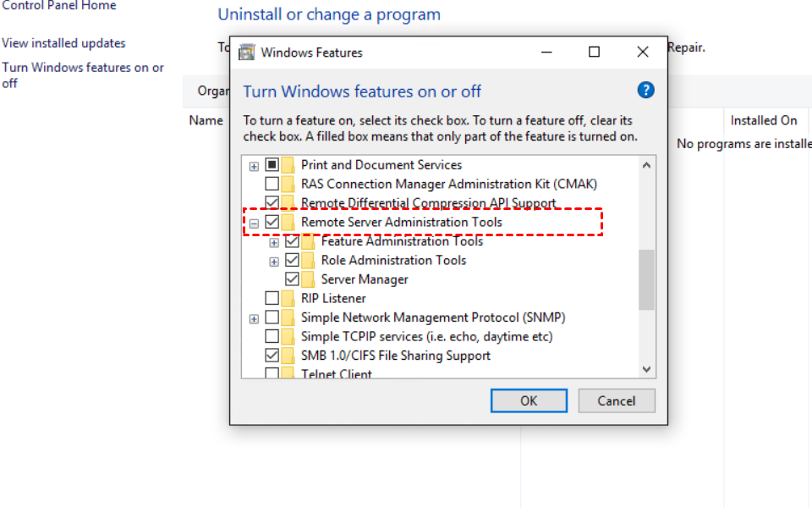812x508 pixels.
Task: Uncheck Remote Server Administration Tools checkbox
Action: tap(272, 222)
